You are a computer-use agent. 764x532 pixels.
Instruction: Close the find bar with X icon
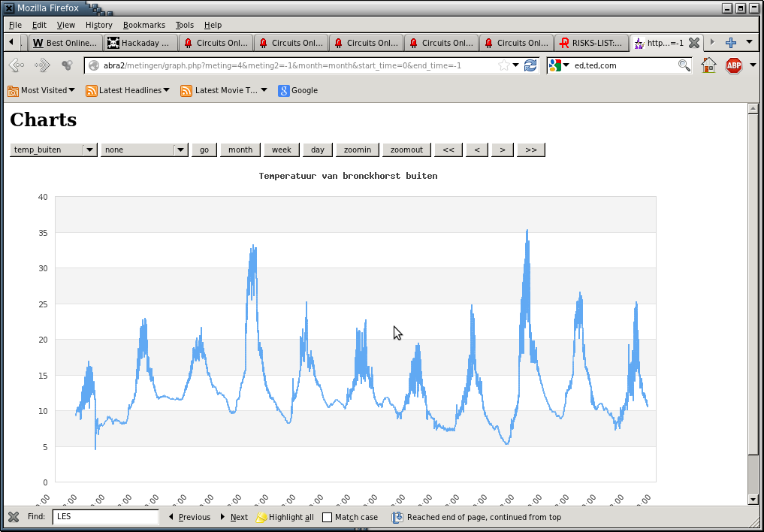point(14,517)
